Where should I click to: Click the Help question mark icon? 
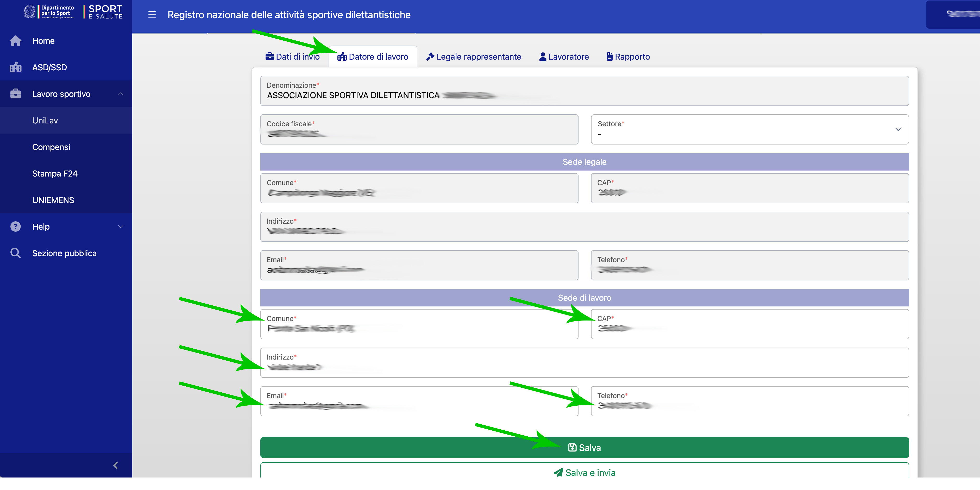pyautogui.click(x=16, y=227)
